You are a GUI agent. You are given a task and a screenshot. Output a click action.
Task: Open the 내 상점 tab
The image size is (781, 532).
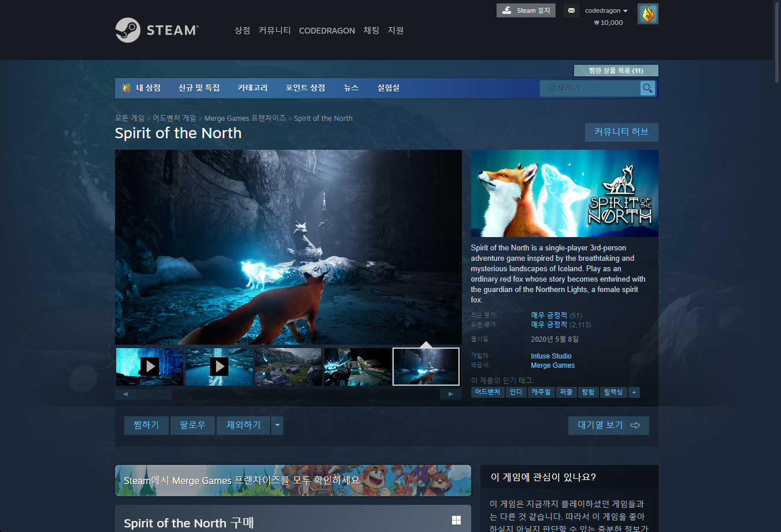point(148,88)
